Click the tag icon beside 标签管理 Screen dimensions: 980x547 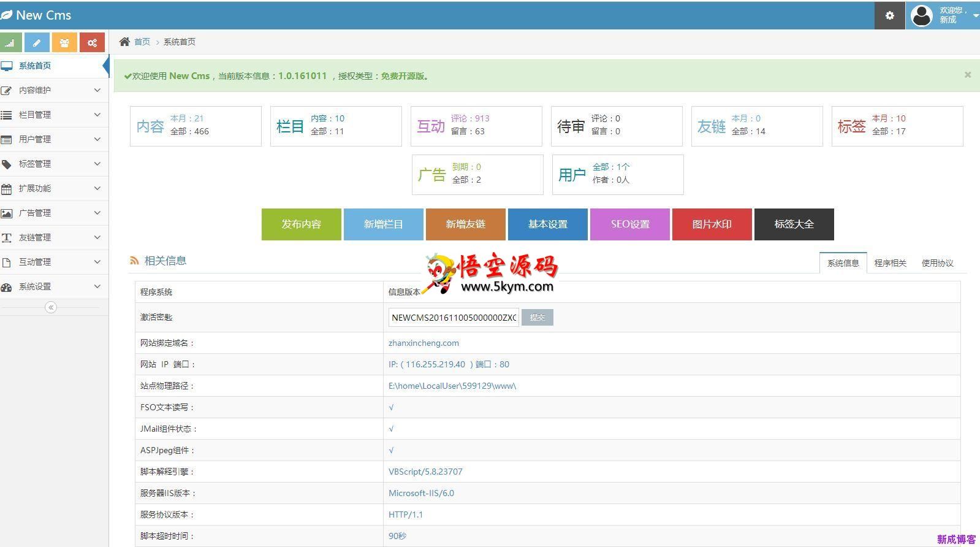(6, 164)
